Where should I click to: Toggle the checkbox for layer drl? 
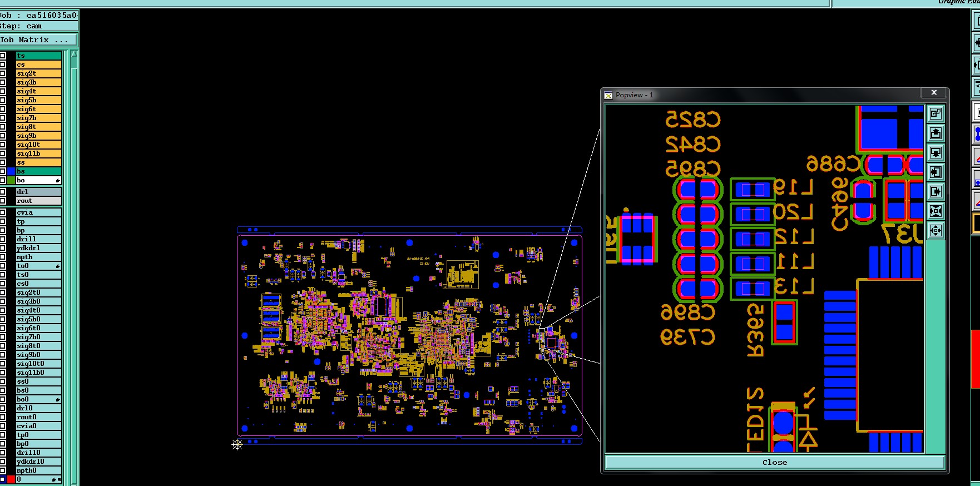[x=3, y=192]
